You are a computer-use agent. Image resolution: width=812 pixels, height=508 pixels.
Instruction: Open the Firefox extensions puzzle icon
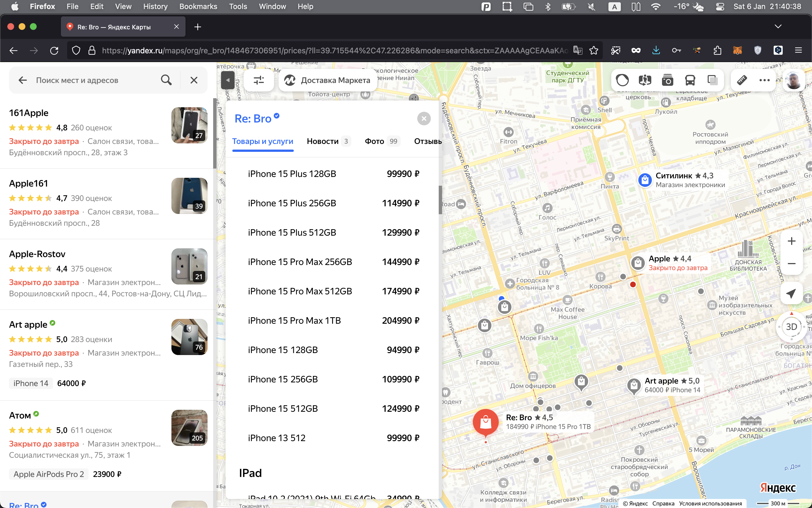coord(717,51)
